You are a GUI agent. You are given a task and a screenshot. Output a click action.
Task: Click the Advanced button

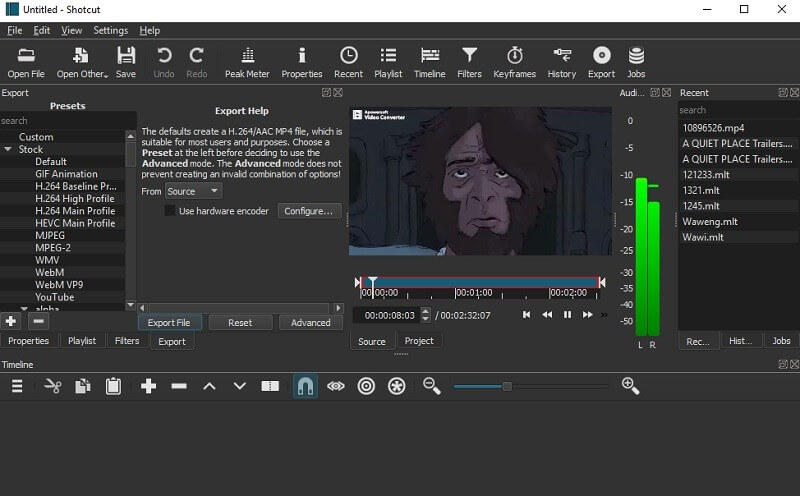(x=310, y=322)
